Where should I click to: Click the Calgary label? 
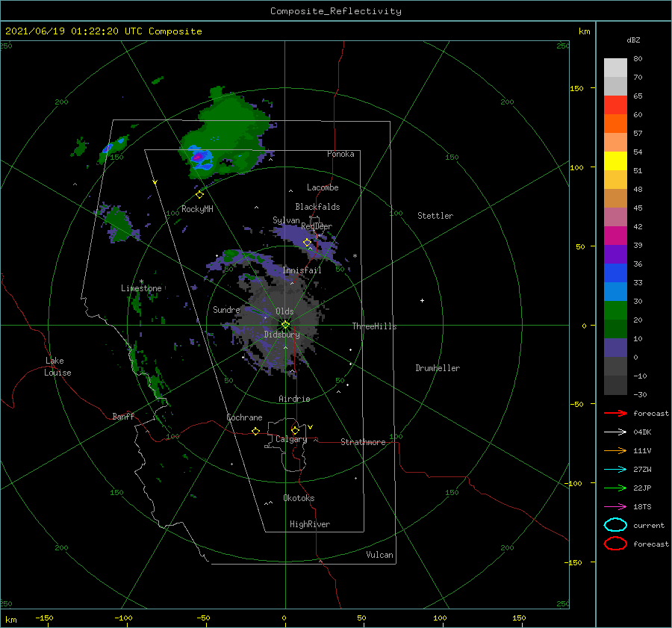pos(291,439)
